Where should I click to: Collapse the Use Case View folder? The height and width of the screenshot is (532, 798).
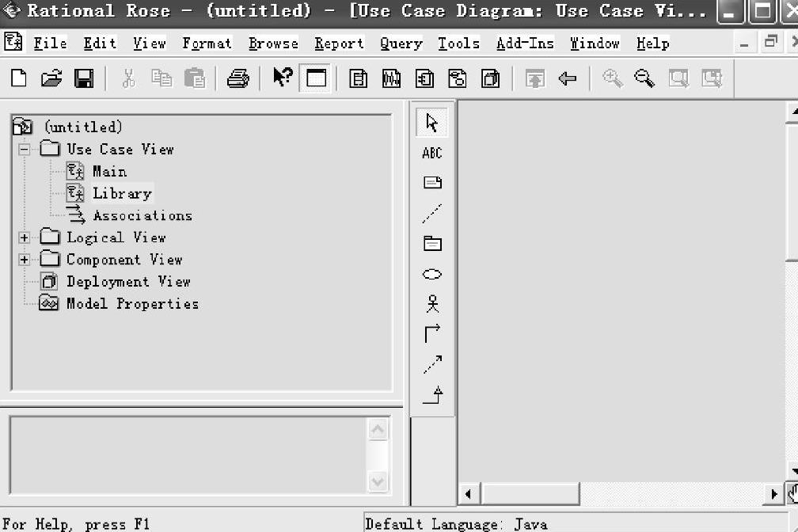coord(24,150)
